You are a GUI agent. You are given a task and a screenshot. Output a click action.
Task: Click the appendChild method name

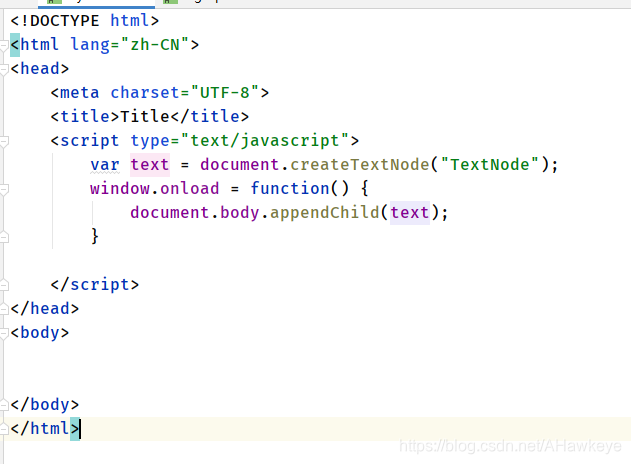click(325, 213)
